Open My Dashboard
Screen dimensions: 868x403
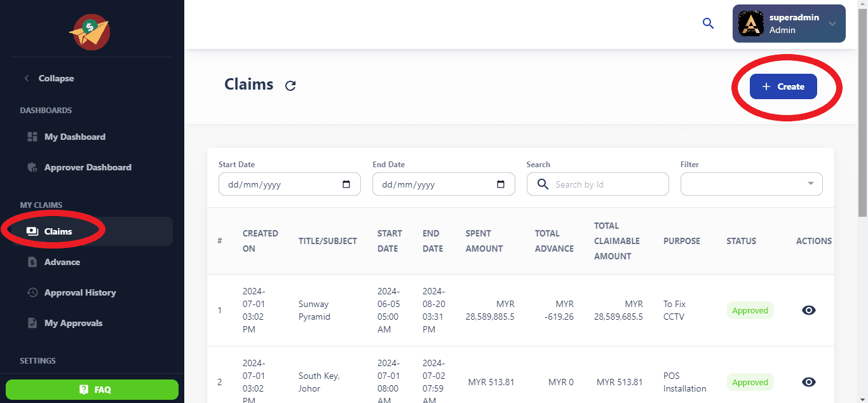[x=74, y=137]
